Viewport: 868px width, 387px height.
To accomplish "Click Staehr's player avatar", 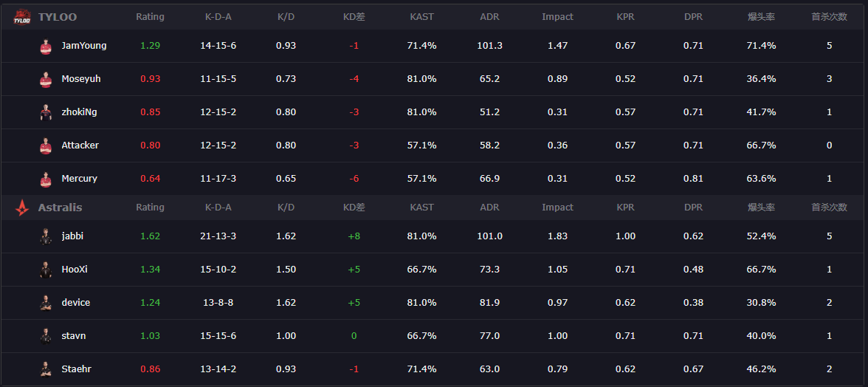I will (46, 369).
